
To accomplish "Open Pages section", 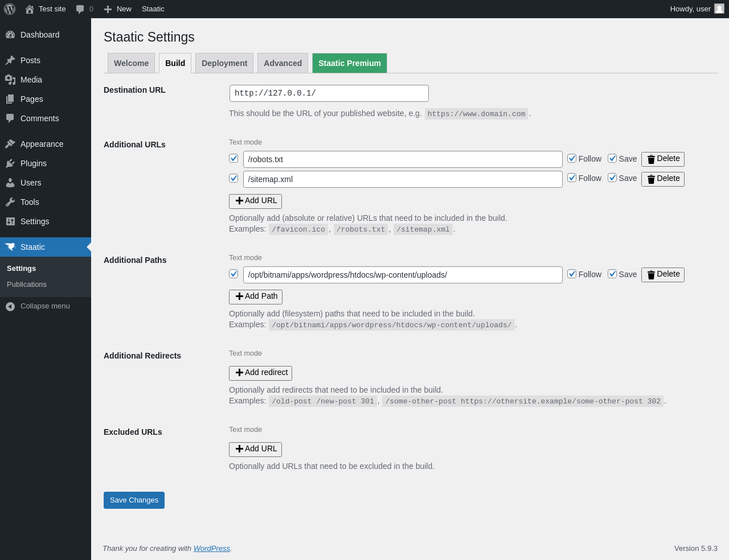I will click(x=46, y=99).
